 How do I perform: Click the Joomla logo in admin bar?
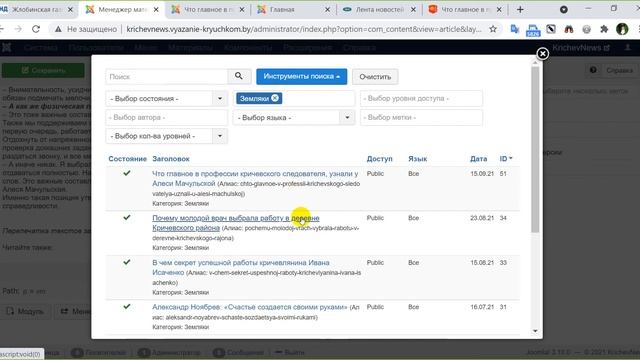[7, 48]
